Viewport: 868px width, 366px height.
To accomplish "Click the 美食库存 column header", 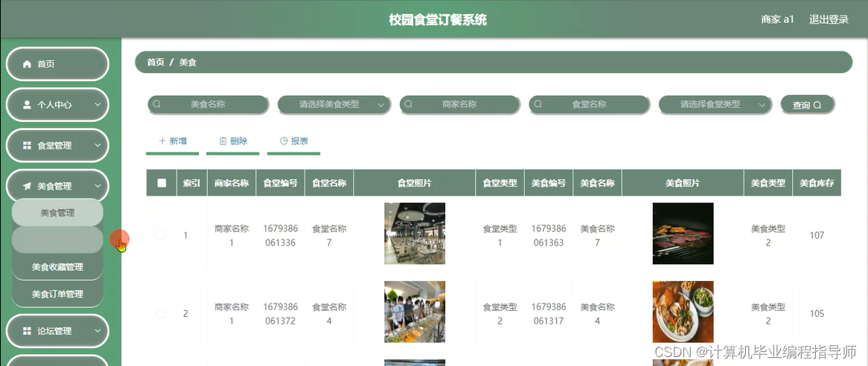I will tap(817, 183).
